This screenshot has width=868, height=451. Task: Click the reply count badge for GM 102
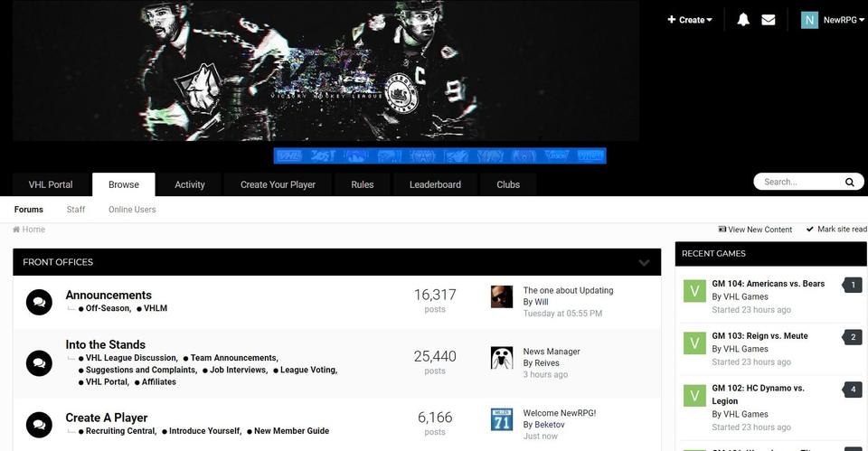point(853,389)
